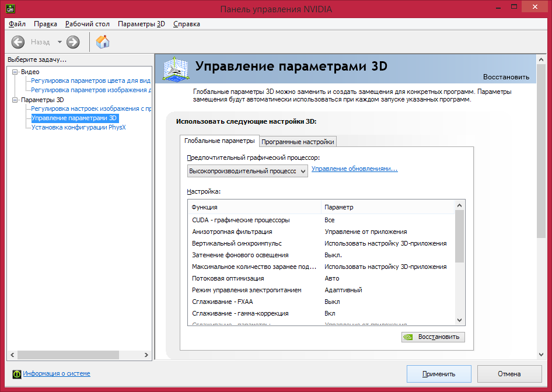Open the Управление обновлениями link
The image size is (552, 392).
pyautogui.click(x=355, y=169)
